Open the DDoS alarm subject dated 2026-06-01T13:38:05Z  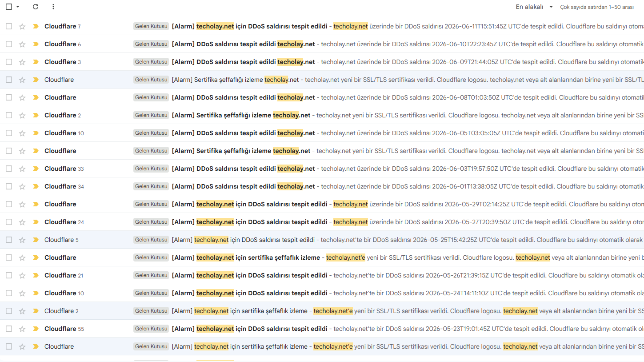tap(244, 186)
